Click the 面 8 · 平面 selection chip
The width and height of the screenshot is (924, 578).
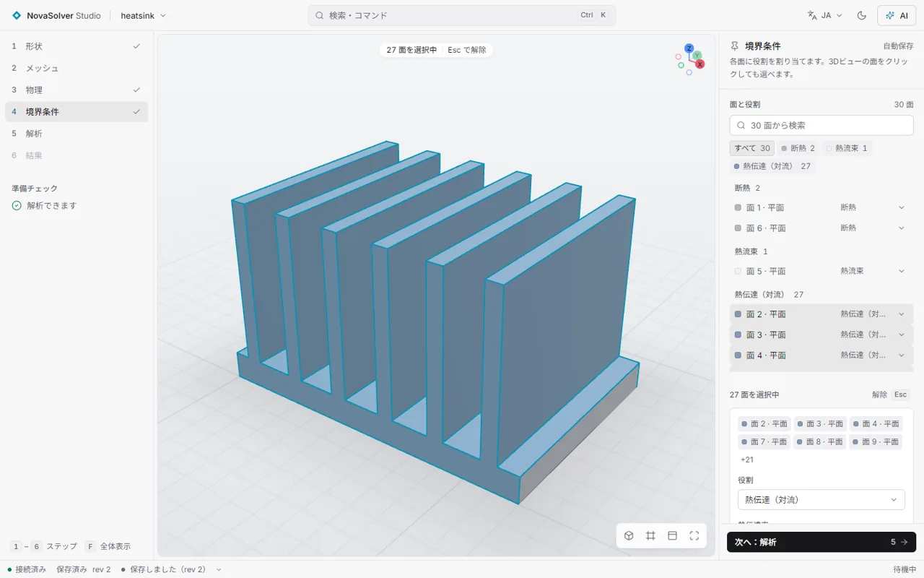(820, 441)
